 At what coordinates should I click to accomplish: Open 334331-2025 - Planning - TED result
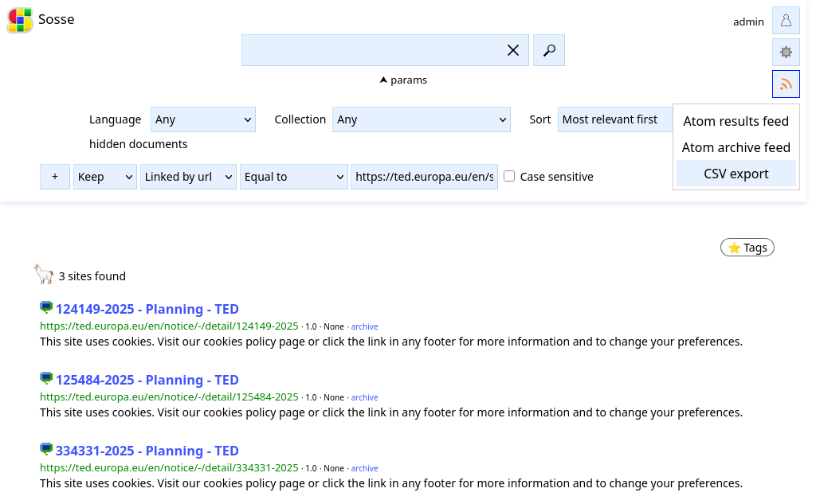[147, 451]
